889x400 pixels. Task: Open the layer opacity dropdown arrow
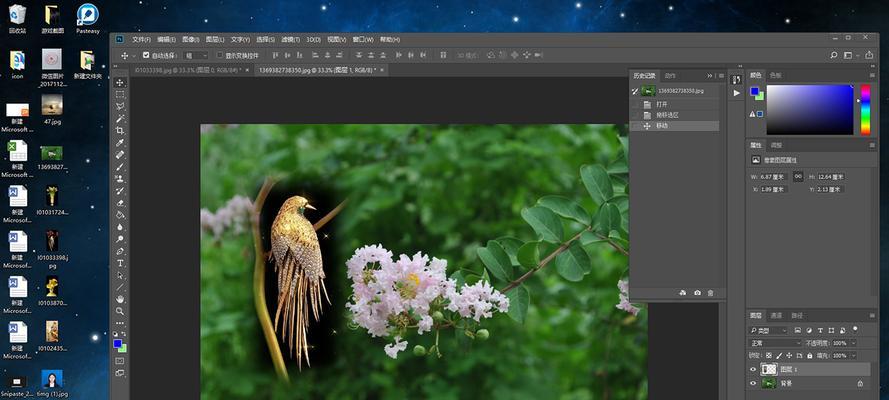tap(854, 343)
